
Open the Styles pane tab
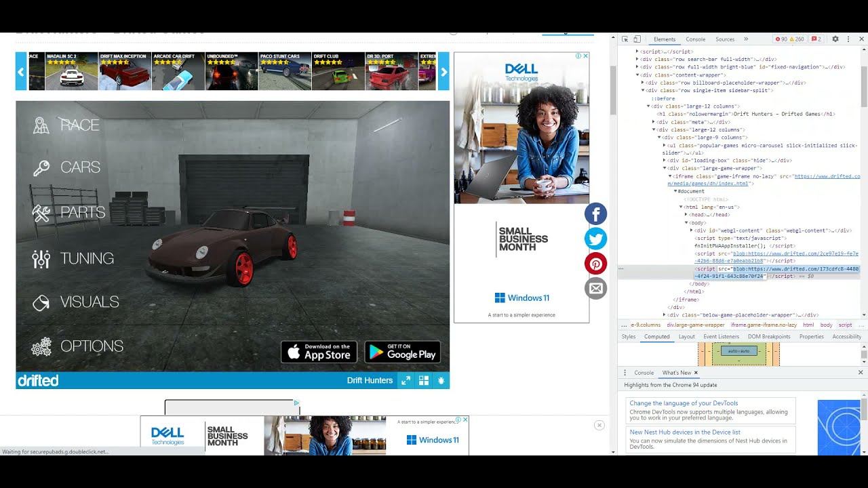(629, 336)
